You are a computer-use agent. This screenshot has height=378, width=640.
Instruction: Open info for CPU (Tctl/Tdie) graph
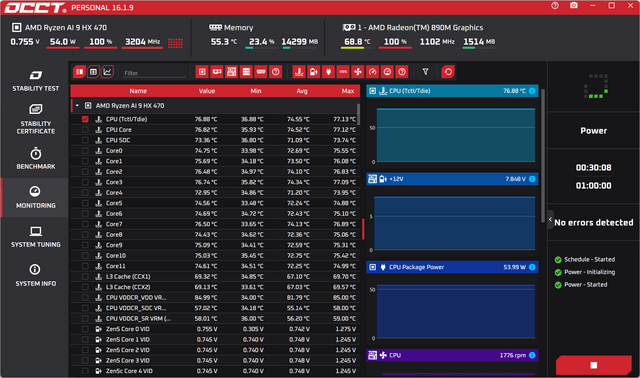pyautogui.click(x=532, y=91)
